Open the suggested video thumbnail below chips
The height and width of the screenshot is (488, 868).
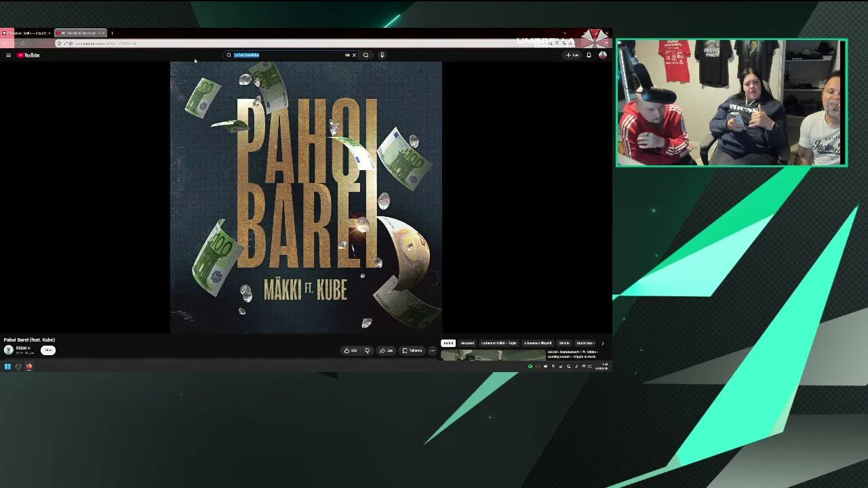coord(493,354)
